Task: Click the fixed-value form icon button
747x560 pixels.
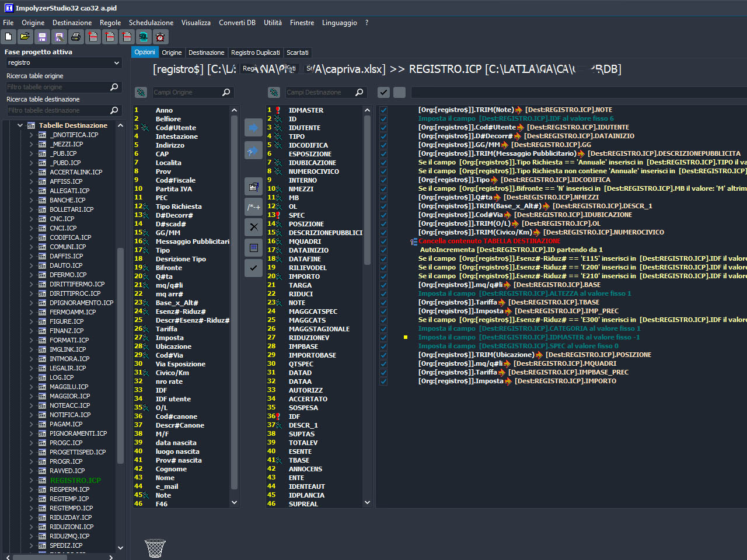Action: (253, 187)
